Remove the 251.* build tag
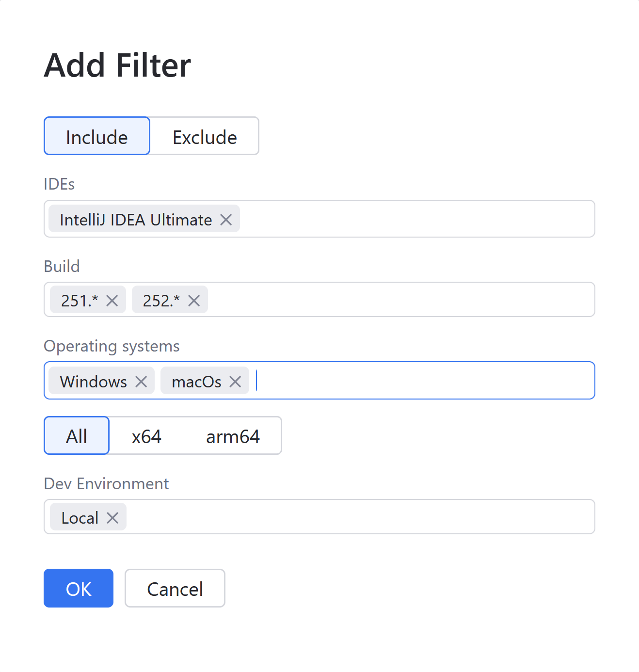 (x=112, y=300)
